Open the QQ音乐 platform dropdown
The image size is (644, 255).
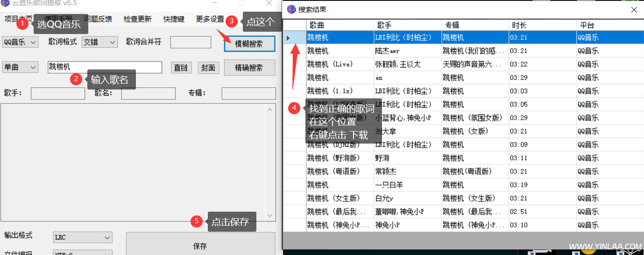click(20, 42)
